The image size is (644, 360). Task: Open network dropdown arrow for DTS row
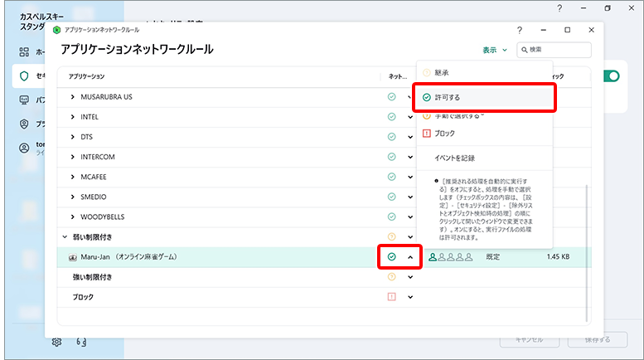click(410, 137)
